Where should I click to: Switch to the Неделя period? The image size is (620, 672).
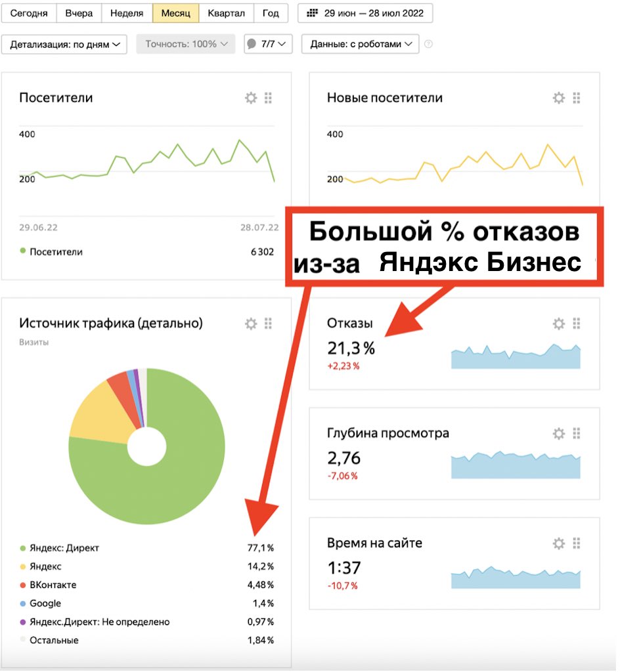127,13
